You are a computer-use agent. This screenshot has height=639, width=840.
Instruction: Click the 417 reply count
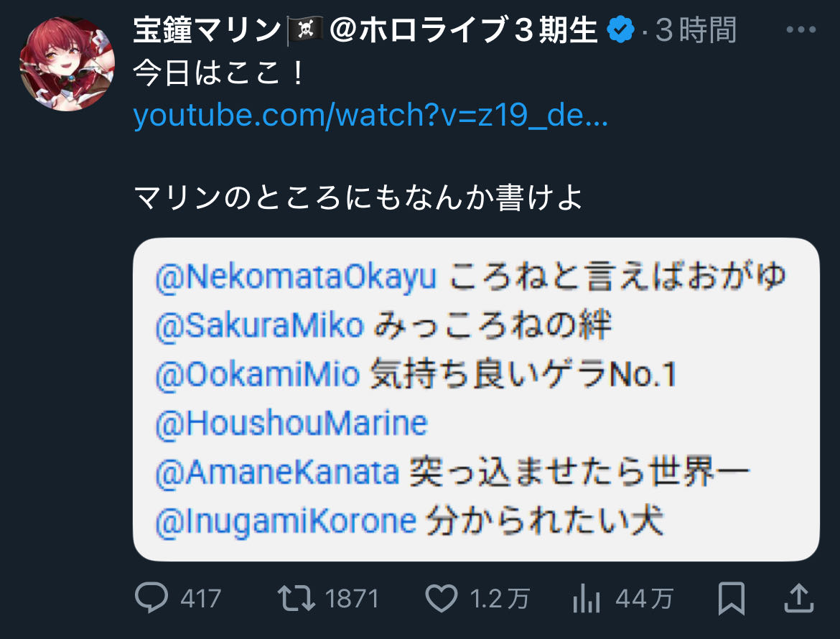pos(200,598)
